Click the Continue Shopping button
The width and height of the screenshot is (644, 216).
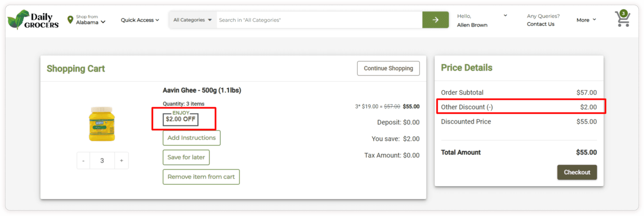(388, 68)
